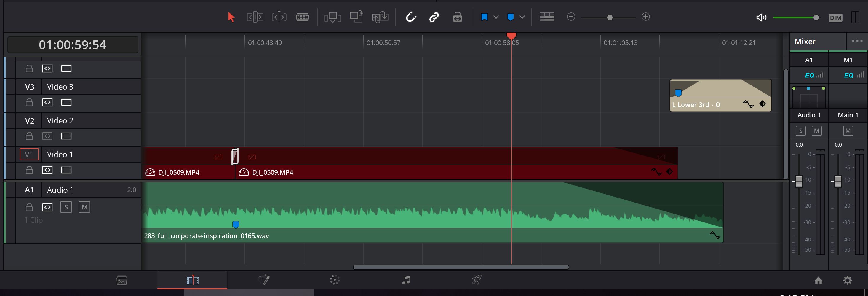Click the transition between DJI_0509 clips
The image size is (868, 296).
(235, 156)
